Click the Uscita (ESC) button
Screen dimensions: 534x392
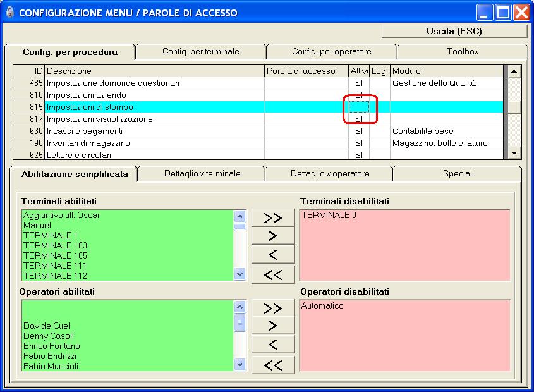click(x=454, y=32)
